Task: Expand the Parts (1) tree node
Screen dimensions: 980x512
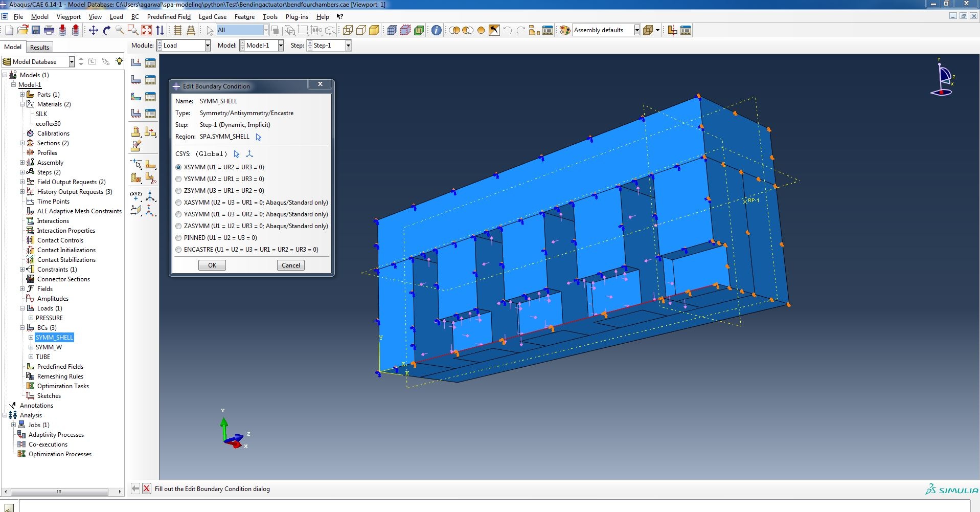Action: [22, 95]
